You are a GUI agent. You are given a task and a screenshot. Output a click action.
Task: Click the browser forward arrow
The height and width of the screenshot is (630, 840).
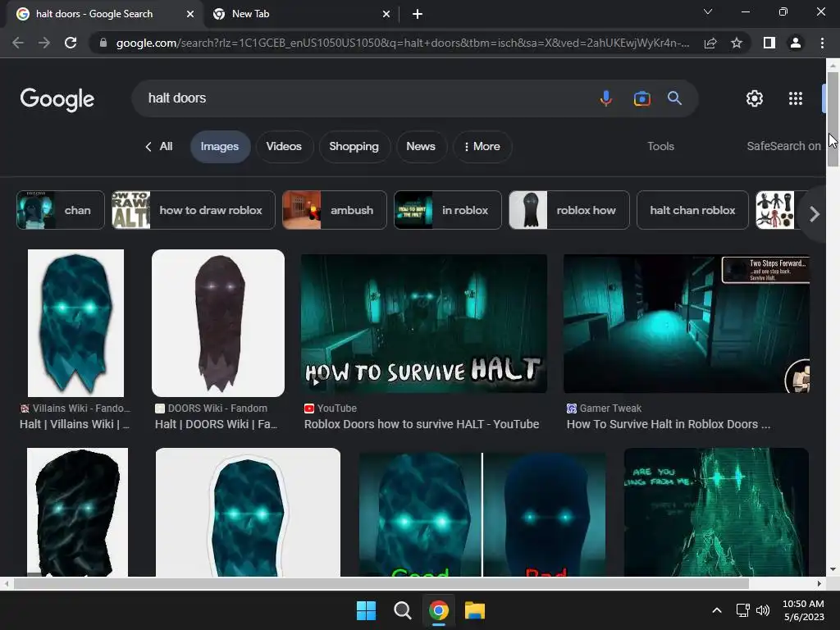click(44, 43)
